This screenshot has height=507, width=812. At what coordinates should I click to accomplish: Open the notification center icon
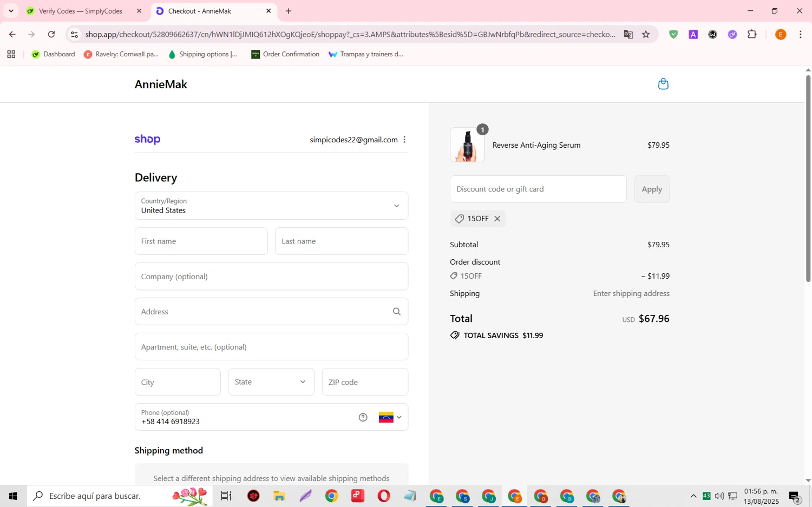click(x=795, y=496)
